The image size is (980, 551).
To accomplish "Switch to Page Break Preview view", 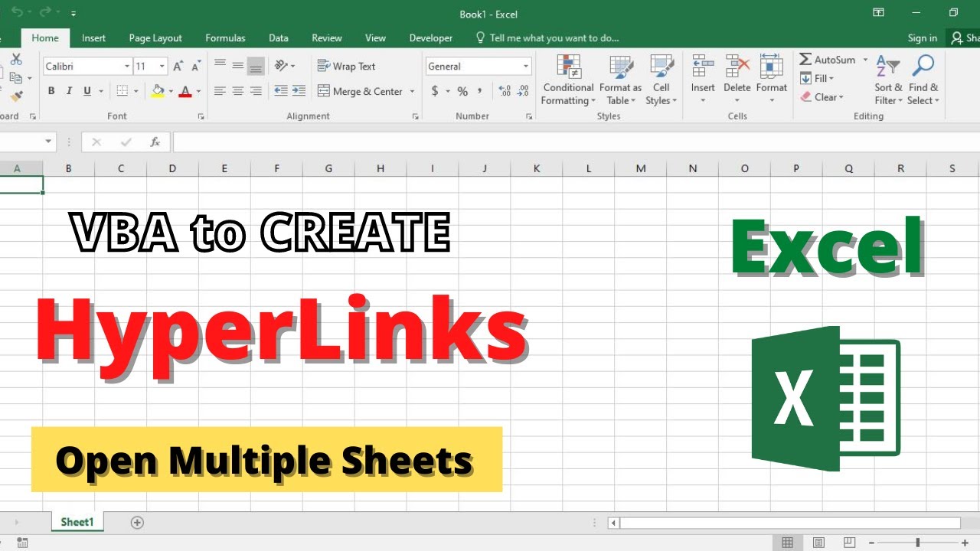I will [849, 543].
